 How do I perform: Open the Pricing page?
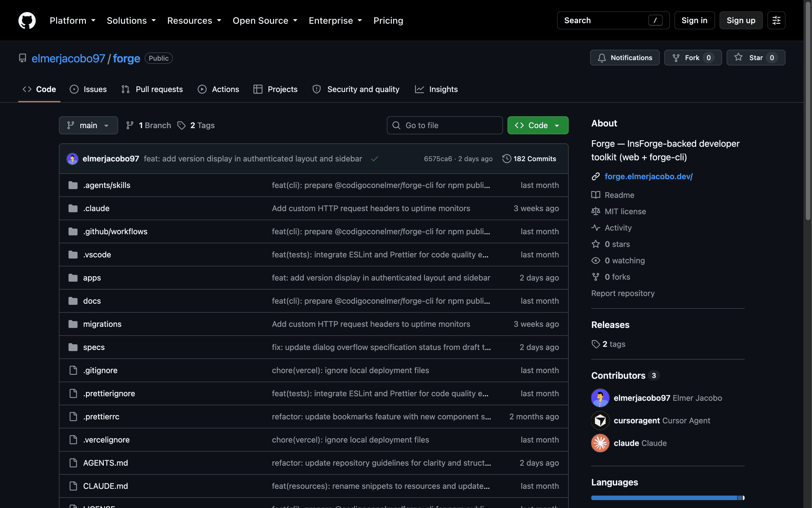tap(388, 21)
